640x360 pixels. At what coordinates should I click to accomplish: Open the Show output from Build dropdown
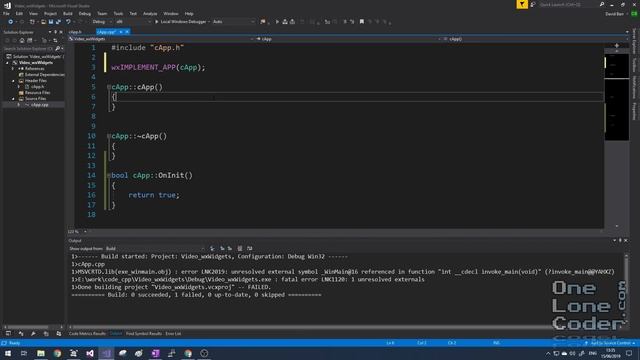pos(155,248)
